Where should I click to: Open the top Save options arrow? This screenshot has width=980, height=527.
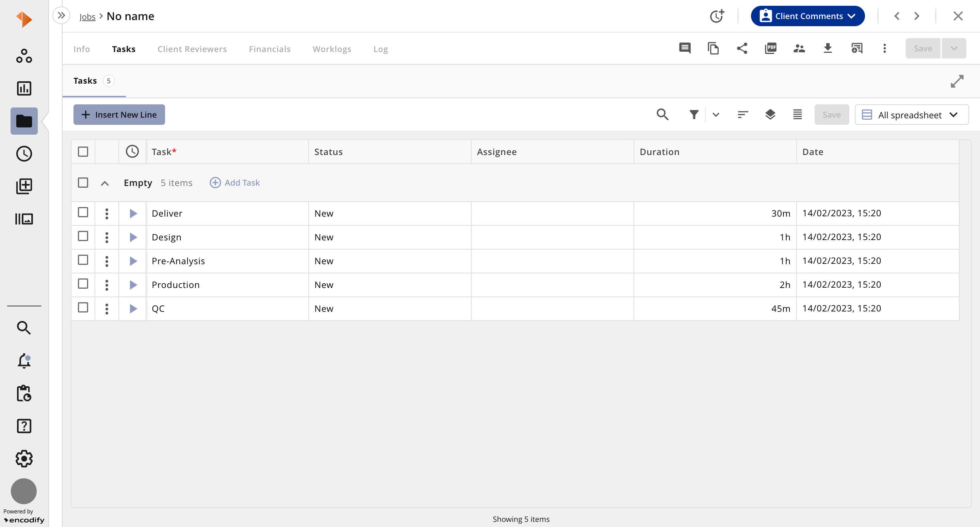[x=954, y=48]
